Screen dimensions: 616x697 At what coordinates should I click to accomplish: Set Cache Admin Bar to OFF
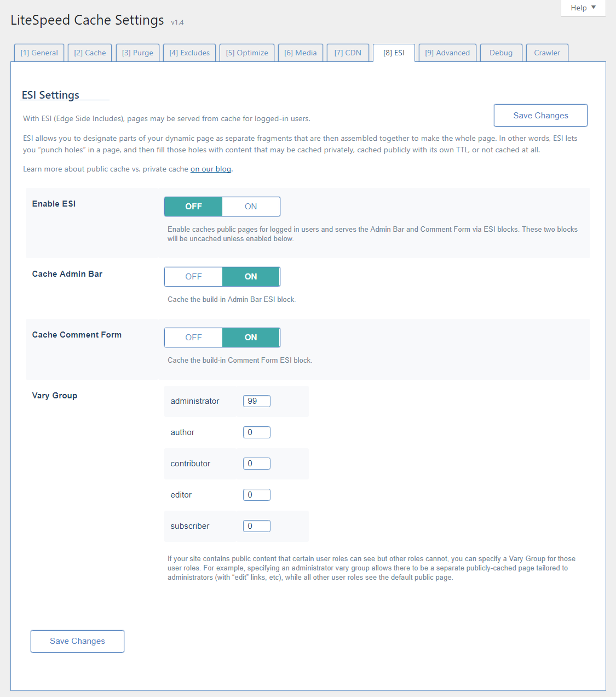(x=193, y=277)
